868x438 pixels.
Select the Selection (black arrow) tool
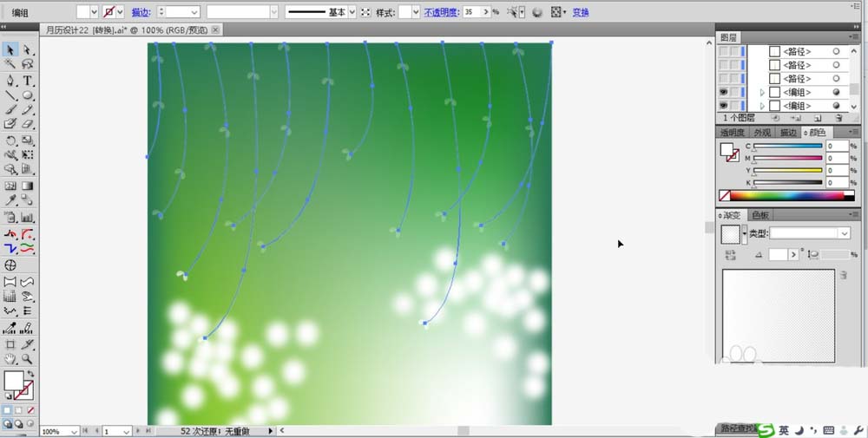10,50
